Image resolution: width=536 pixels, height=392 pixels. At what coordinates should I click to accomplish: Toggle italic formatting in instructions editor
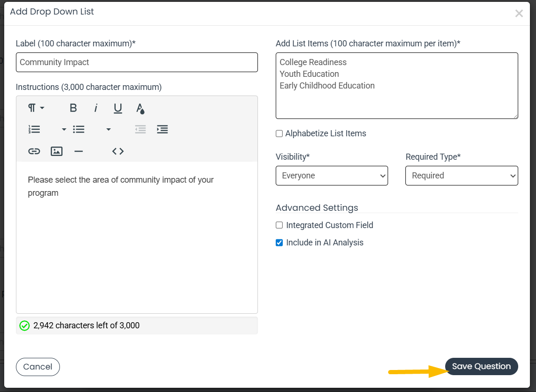coord(95,108)
